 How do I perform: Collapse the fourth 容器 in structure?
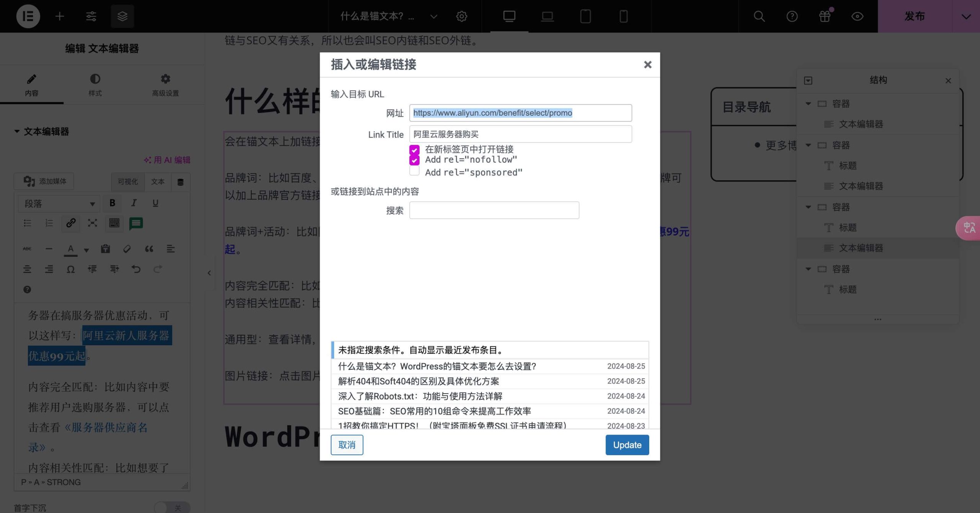point(808,269)
